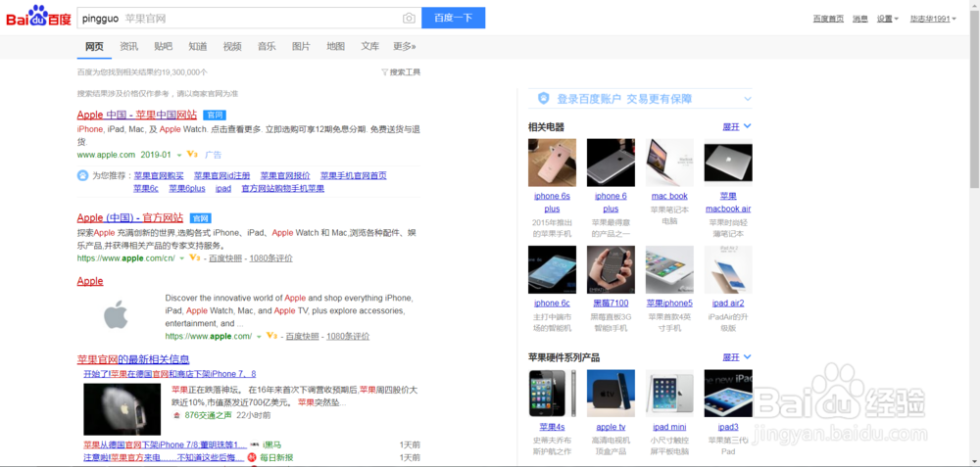Click 876交通之声 news source
The width and height of the screenshot is (980, 467).
208,415
